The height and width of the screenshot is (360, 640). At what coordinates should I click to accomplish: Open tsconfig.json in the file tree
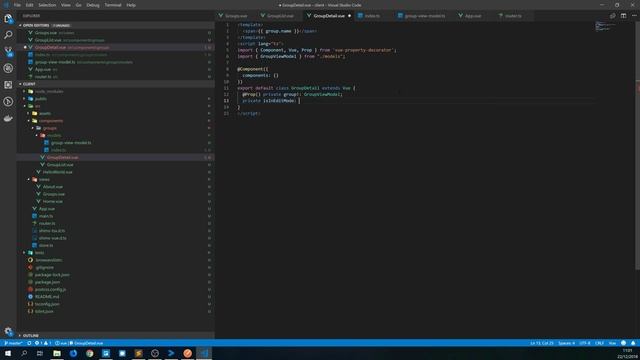47,304
